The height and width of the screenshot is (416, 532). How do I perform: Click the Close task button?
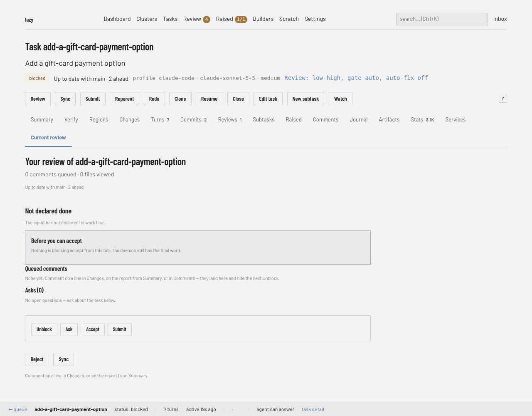238,99
